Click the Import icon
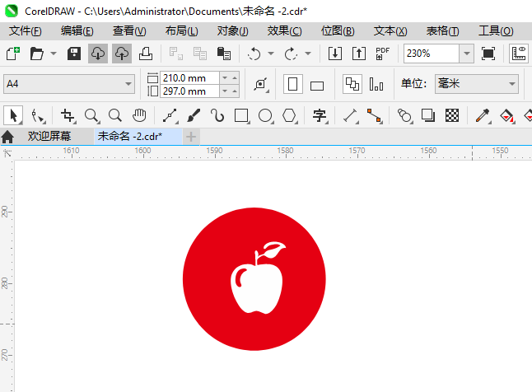532x392 pixels. pos(335,54)
